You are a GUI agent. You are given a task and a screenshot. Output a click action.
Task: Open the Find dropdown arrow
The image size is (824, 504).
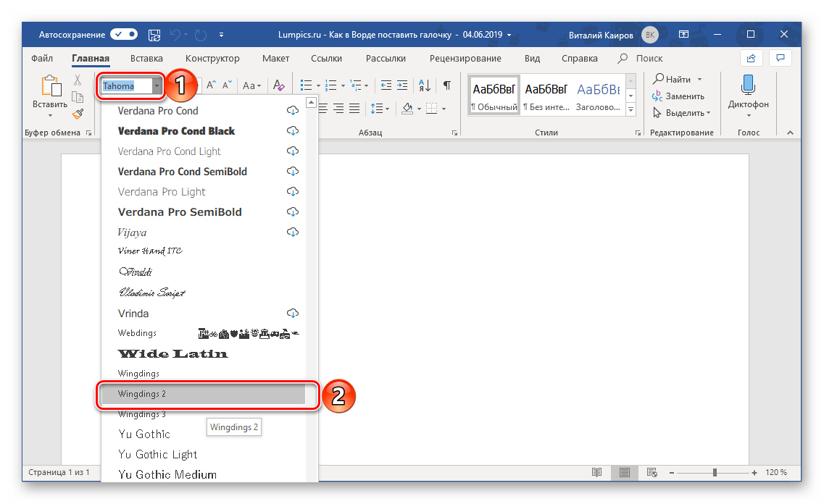click(699, 79)
